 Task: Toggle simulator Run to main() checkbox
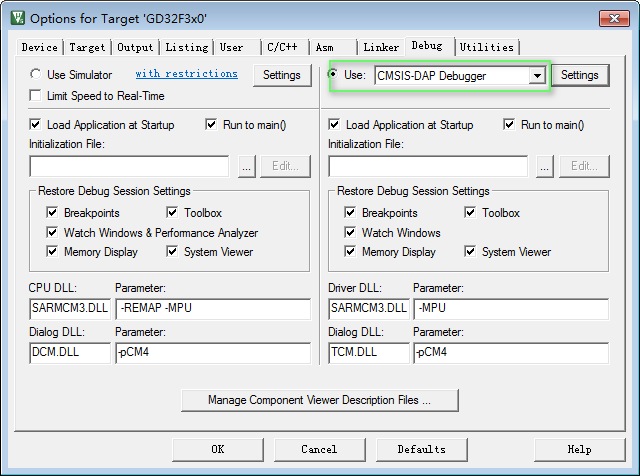[x=211, y=124]
